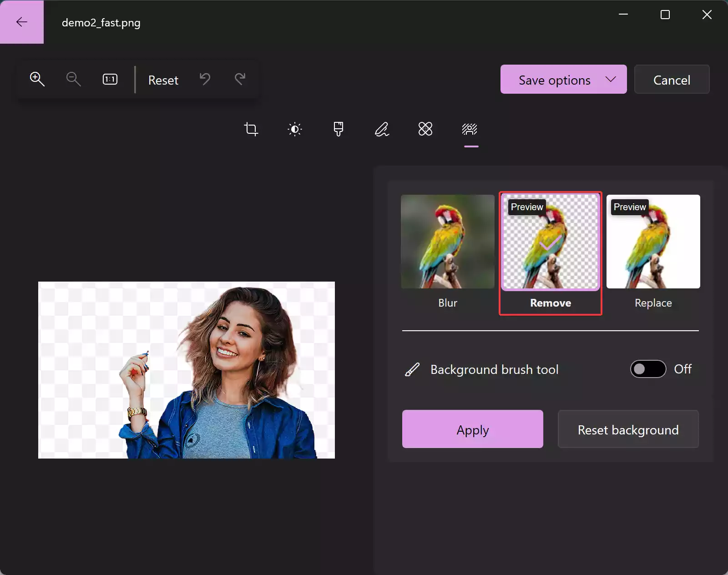The height and width of the screenshot is (575, 728).
Task: Zoom in with the magnifier plus icon
Action: click(37, 79)
